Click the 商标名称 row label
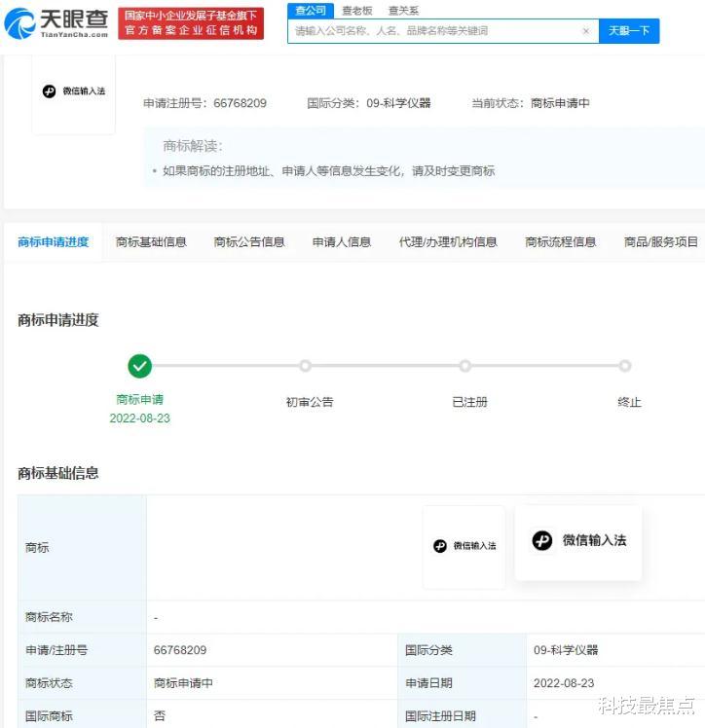The height and width of the screenshot is (728, 705). 49,617
